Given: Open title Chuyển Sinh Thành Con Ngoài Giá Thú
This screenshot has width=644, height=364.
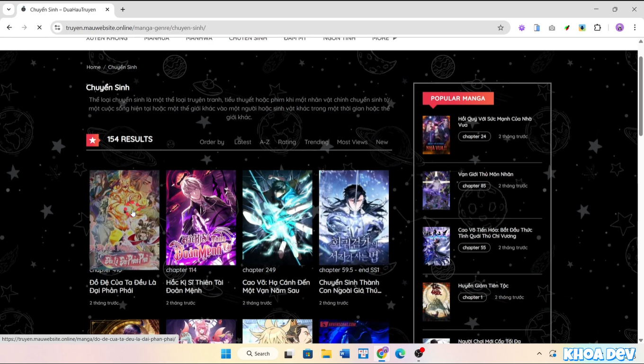Looking at the screenshot, I should click(x=350, y=286).
